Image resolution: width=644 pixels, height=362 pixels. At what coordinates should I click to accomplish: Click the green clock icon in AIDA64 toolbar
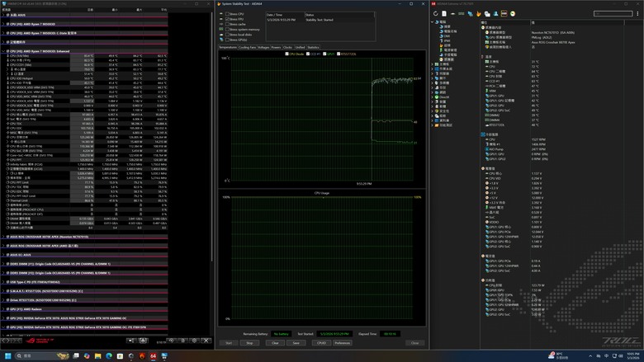[x=513, y=13]
